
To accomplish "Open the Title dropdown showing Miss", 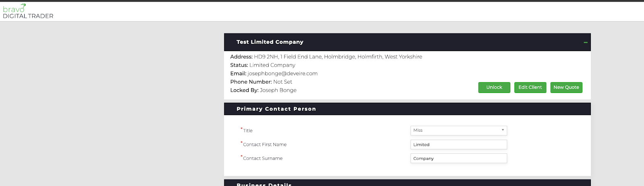I will coord(458,130).
